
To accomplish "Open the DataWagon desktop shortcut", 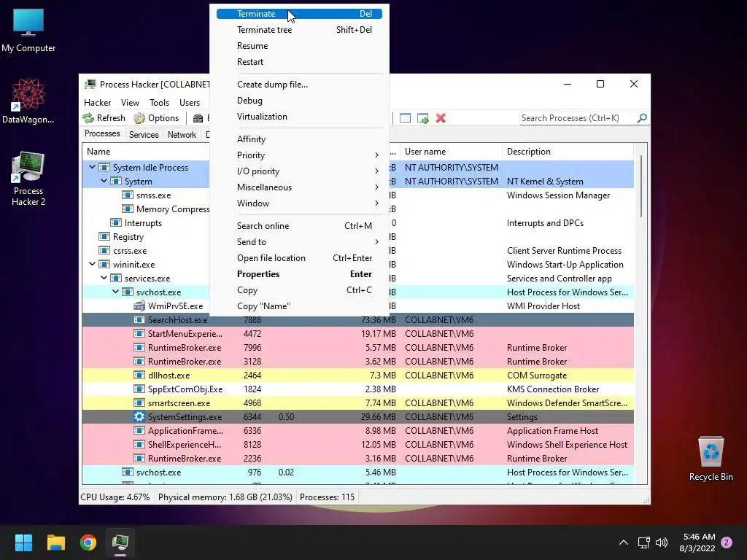I will 28,101.
